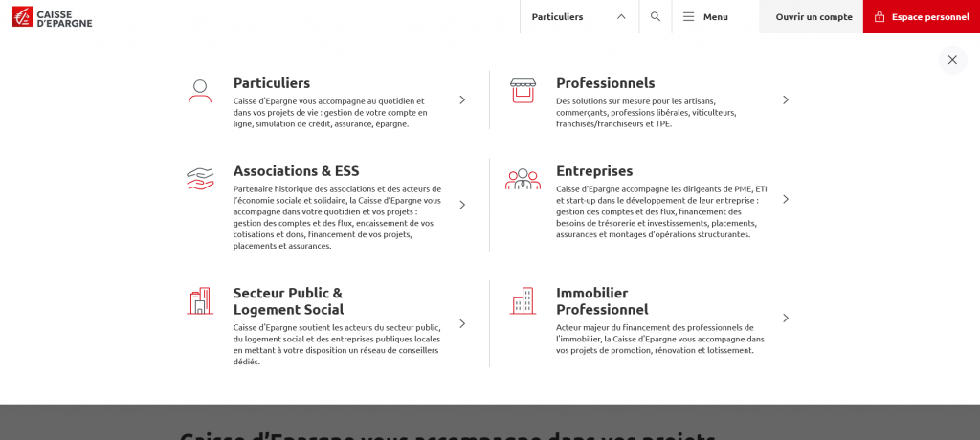Image resolution: width=980 pixels, height=440 pixels.
Task: Expand the Professionnels section arrow
Action: coord(785,99)
